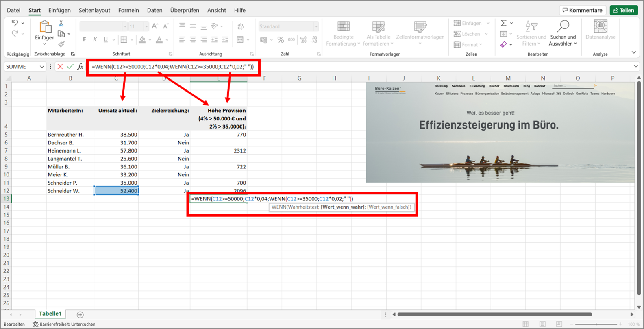
Task: Add a new sheet with plus icon
Action: 80,314
